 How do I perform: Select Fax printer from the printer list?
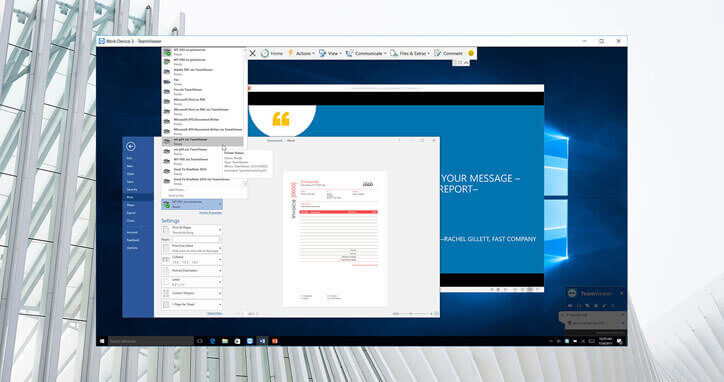203,82
